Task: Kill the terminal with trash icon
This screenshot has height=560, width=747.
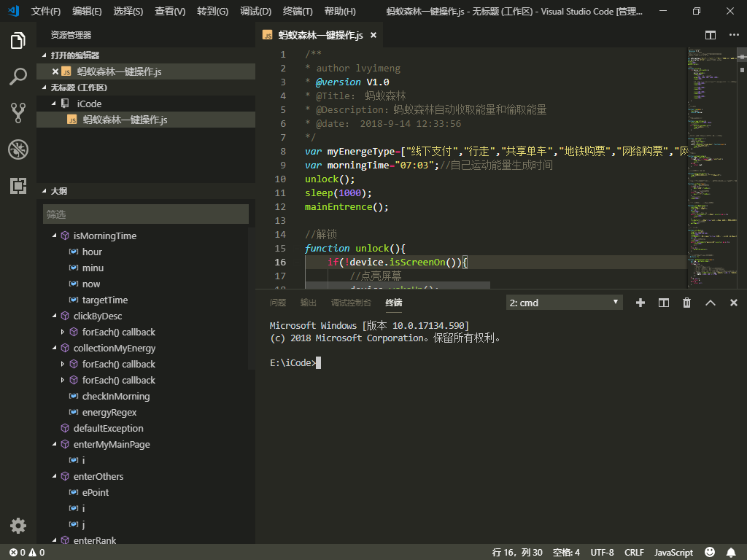Action: (686, 303)
